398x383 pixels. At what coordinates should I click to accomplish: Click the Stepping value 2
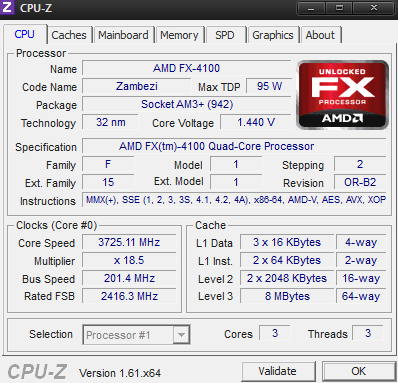(360, 164)
